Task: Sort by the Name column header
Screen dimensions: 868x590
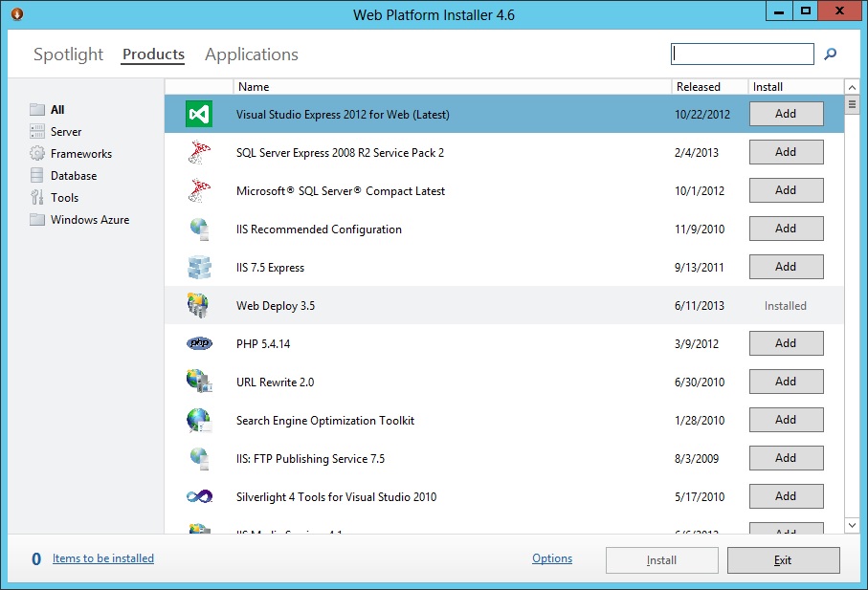Action: (453, 87)
